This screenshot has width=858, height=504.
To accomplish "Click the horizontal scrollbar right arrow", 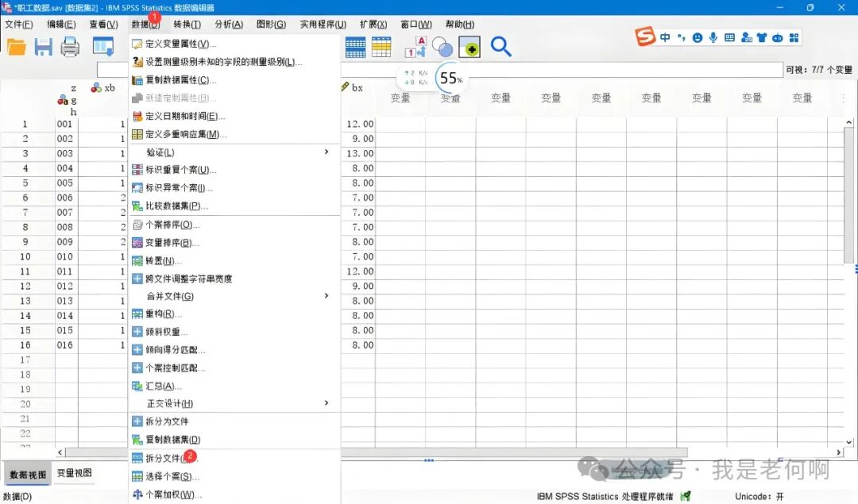I will [x=839, y=452].
